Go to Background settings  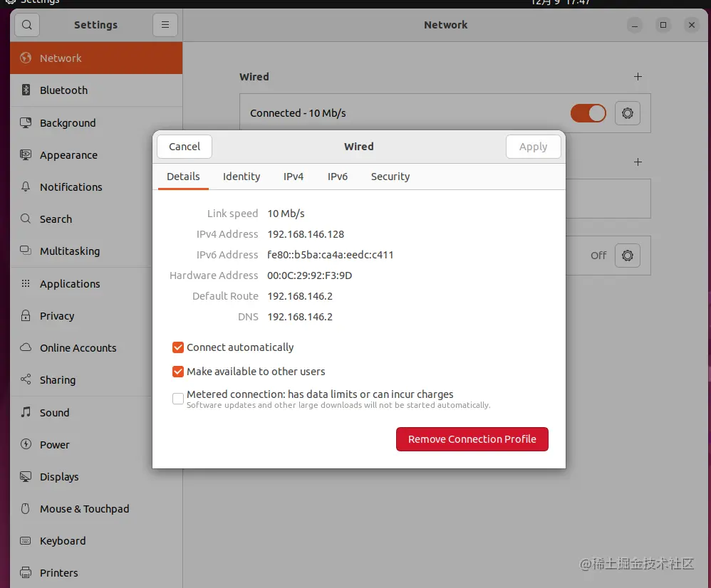pyautogui.click(x=68, y=122)
